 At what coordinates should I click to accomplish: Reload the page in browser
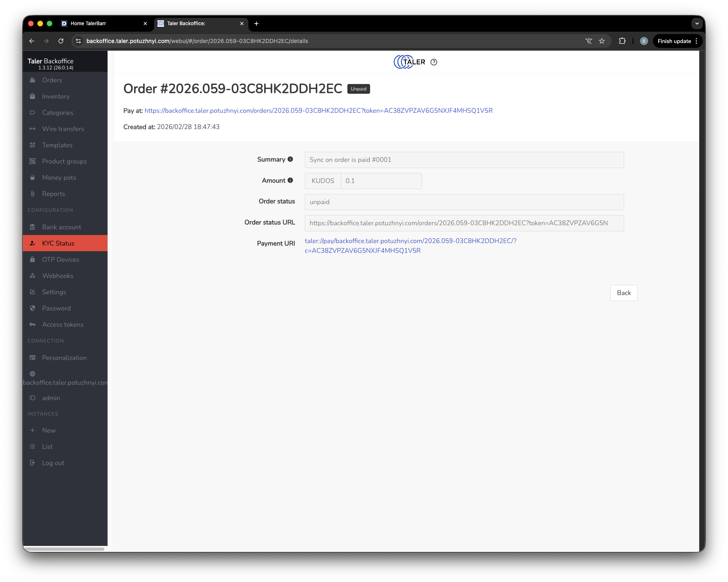(x=61, y=41)
